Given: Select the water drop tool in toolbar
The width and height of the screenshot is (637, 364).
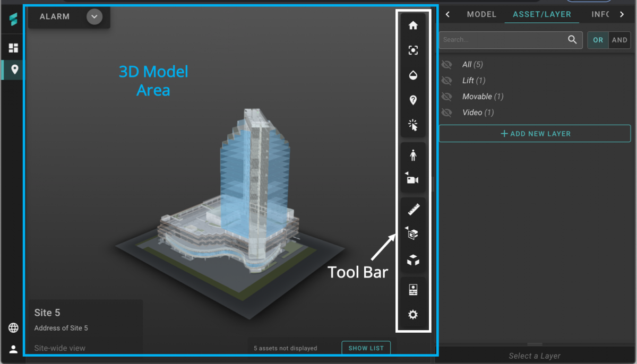Looking at the screenshot, I should (413, 75).
